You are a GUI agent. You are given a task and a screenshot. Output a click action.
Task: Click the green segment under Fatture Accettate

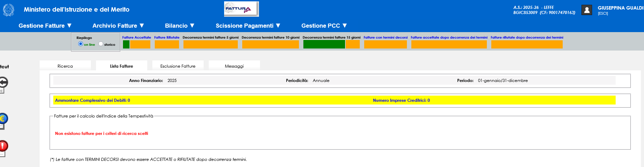126,44
